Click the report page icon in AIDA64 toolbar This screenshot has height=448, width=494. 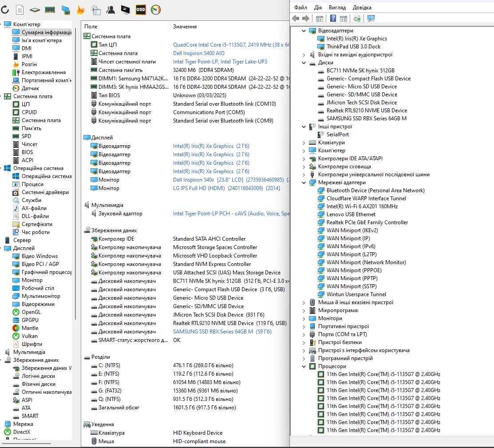point(20,10)
